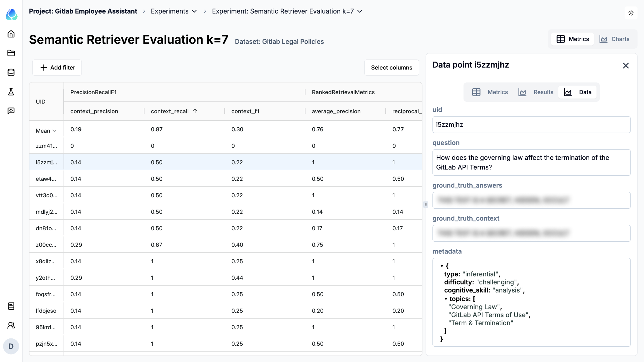Open the feedback chat icon in sidebar
The width and height of the screenshot is (644, 362).
tap(11, 111)
